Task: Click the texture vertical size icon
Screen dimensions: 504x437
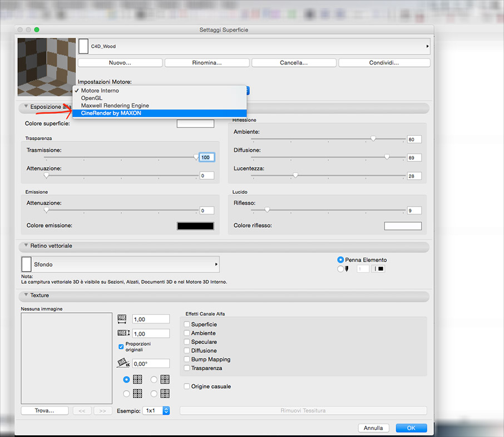Action: click(x=122, y=333)
